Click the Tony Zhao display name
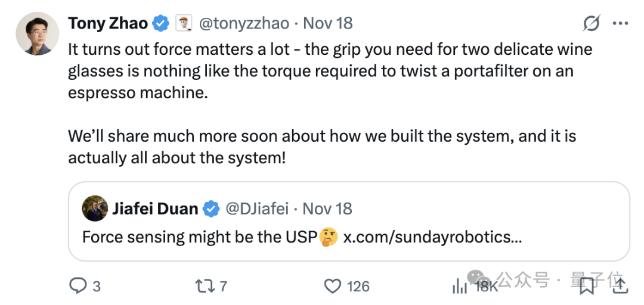 (x=108, y=23)
